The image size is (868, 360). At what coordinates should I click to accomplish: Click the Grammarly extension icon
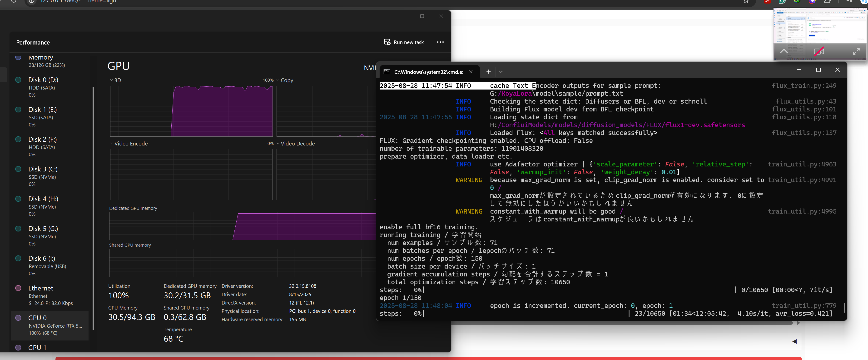[x=782, y=2]
